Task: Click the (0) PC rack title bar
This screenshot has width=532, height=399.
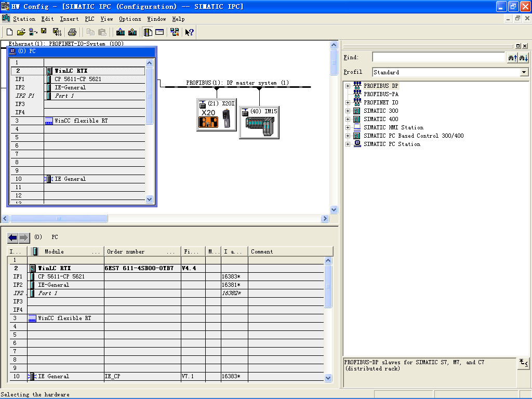Action: 82,51
